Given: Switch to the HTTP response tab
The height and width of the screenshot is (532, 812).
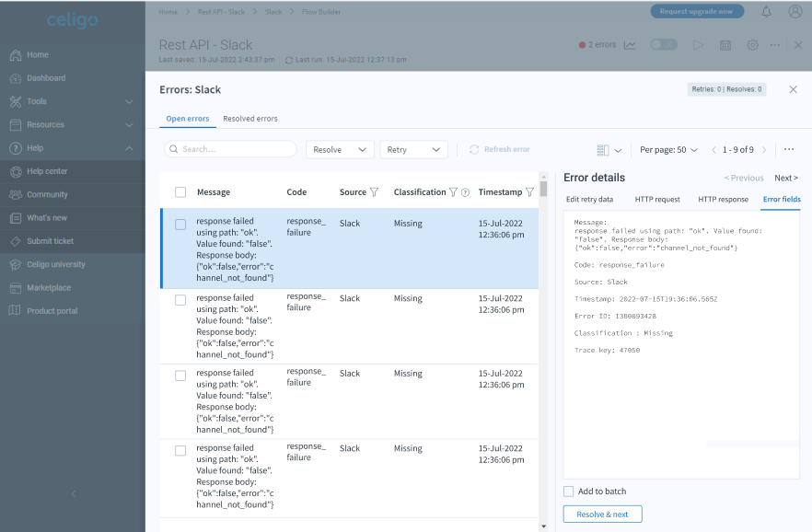Looking at the screenshot, I should [x=723, y=199].
